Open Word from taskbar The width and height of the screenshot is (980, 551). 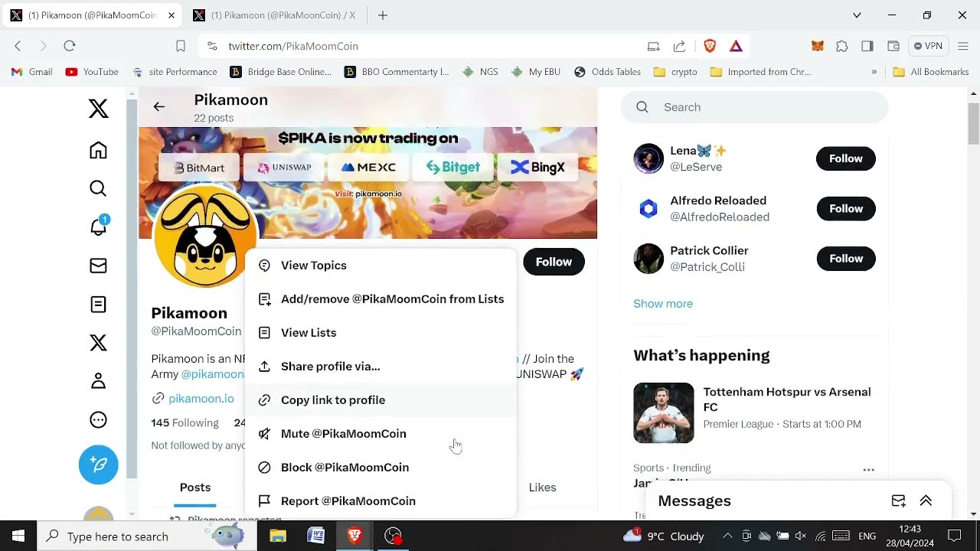click(x=315, y=536)
